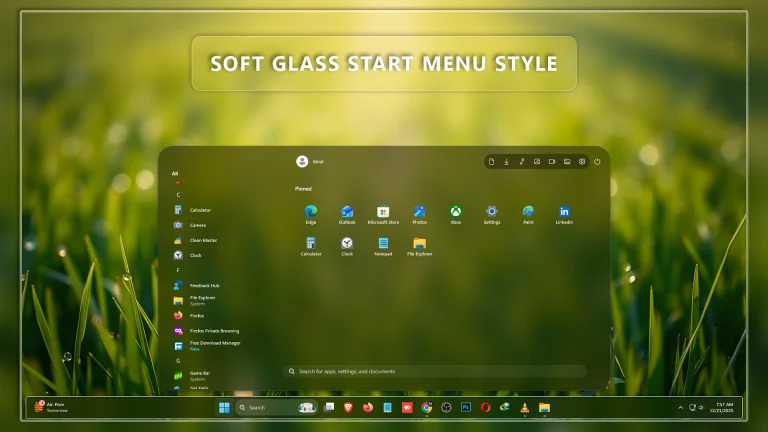768x432 pixels.
Task: Launch Notepad from the Pinned grid
Action: pyautogui.click(x=383, y=246)
